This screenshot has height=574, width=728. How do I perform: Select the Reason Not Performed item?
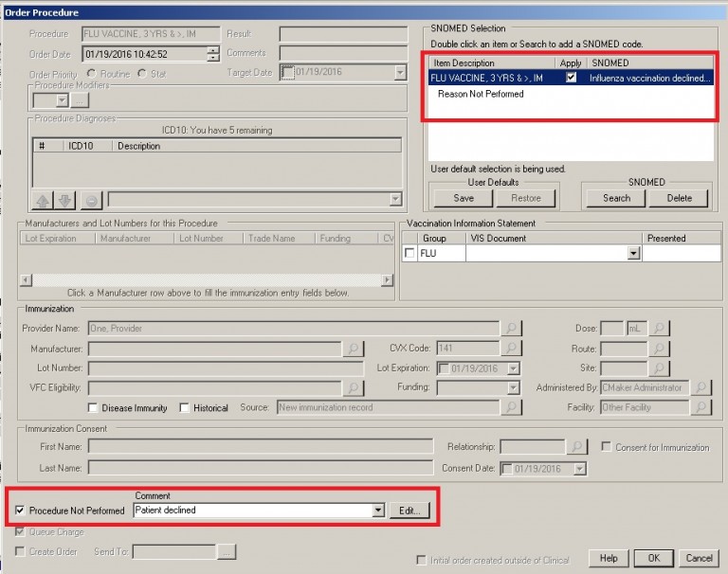(x=481, y=95)
